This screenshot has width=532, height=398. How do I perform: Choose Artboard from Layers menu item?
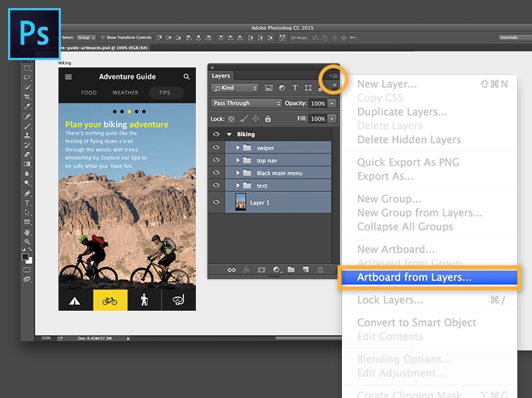(x=414, y=278)
